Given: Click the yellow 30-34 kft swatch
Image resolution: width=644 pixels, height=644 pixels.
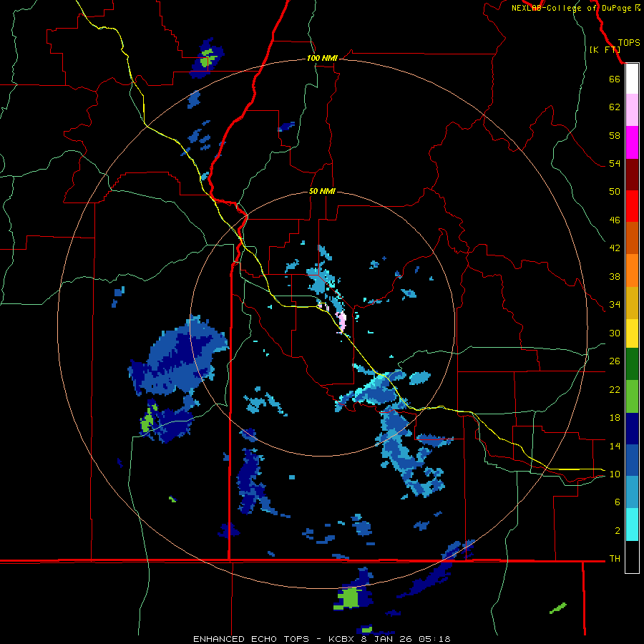Looking at the screenshot, I should pos(632,333).
